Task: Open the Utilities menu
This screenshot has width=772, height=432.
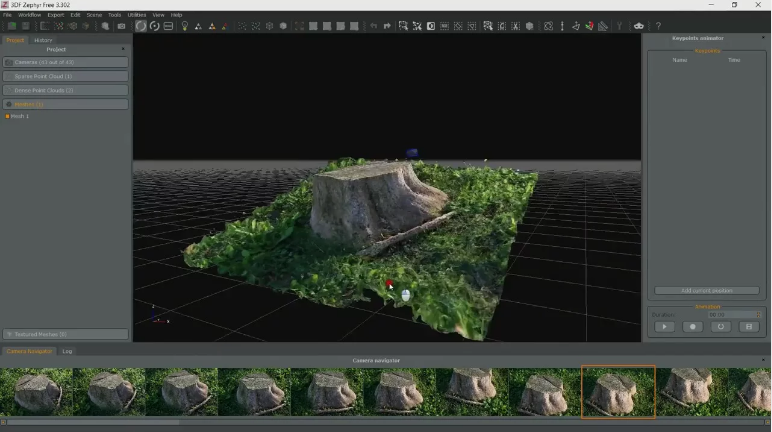Action: coord(137,15)
